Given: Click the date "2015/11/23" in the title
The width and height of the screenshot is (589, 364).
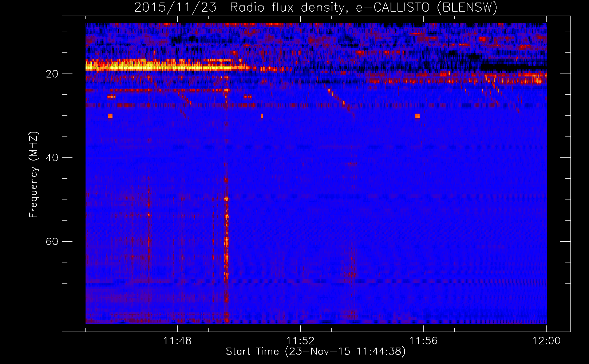Looking at the screenshot, I should pos(175,7).
